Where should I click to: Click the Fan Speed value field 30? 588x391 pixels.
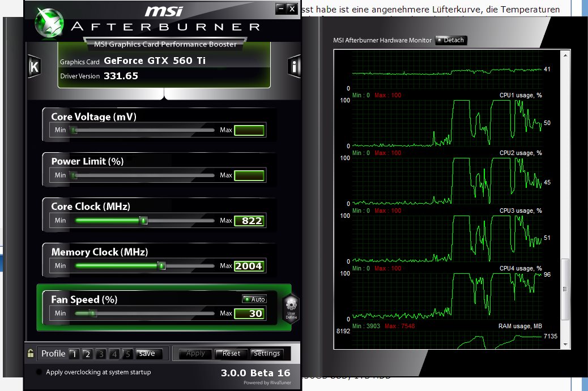point(249,313)
